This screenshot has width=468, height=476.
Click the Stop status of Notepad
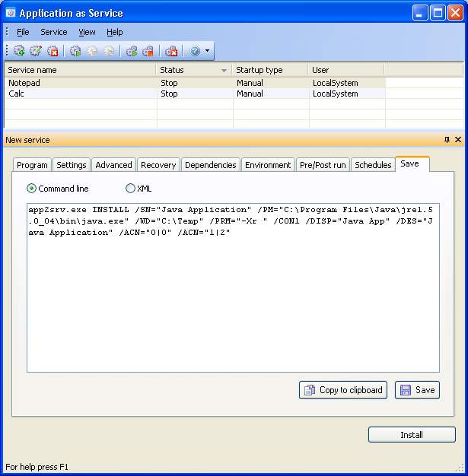(x=169, y=83)
